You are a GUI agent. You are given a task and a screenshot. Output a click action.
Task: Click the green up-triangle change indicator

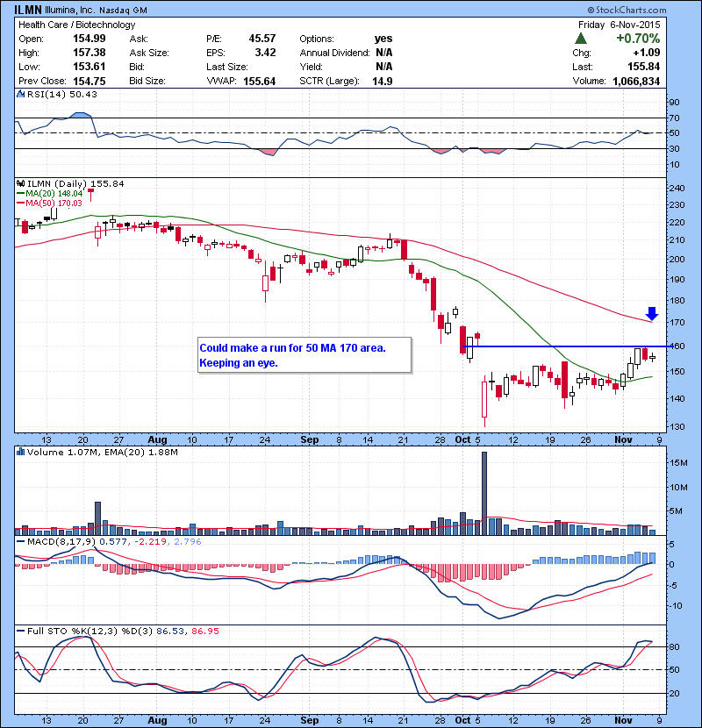tap(580, 38)
